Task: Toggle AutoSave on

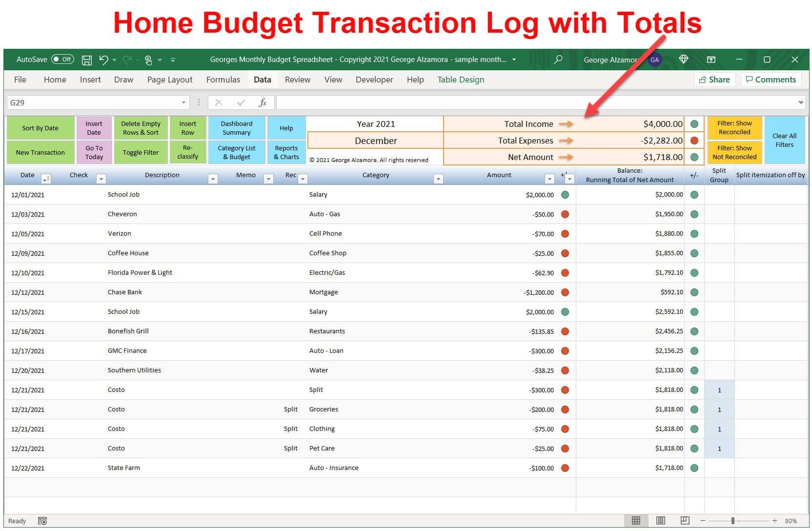Action: tap(62, 59)
